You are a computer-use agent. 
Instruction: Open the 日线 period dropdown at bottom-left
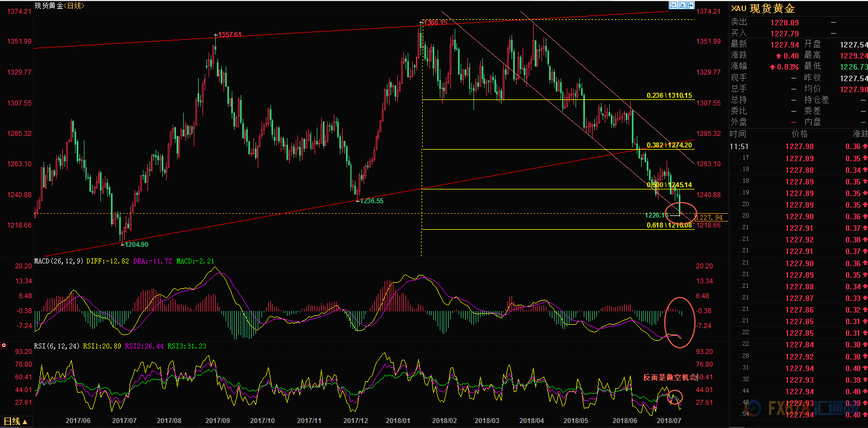coord(15,421)
